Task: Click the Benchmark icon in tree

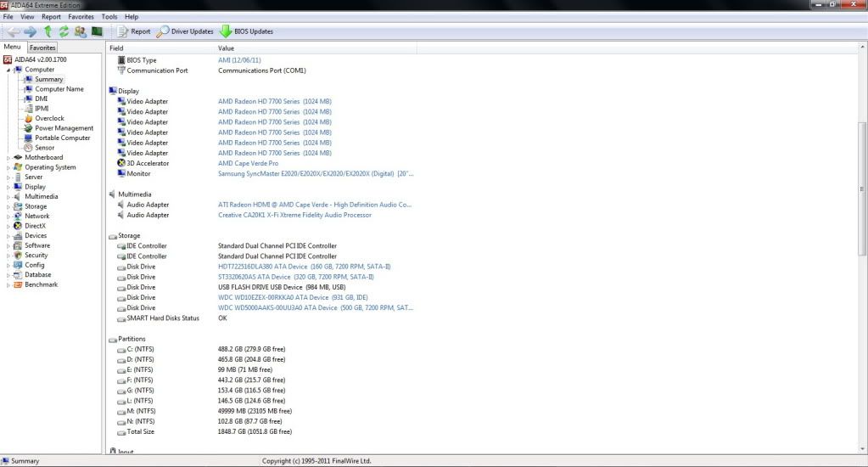Action: pos(18,284)
